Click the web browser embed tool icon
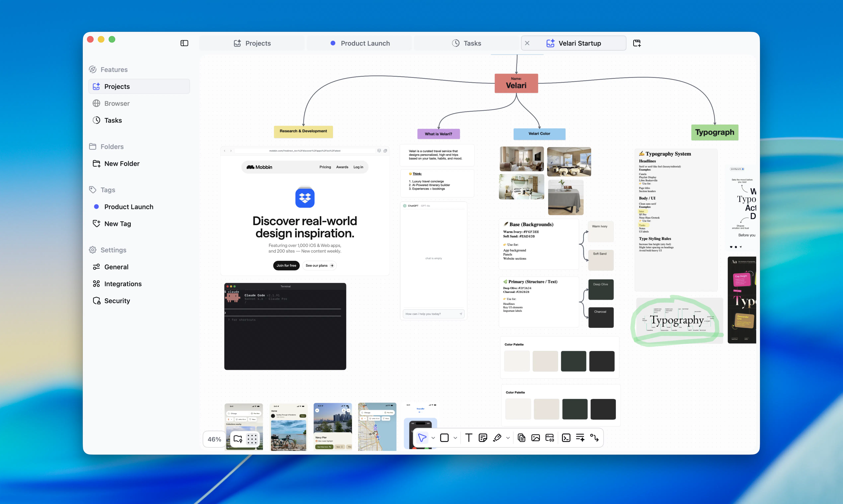 pos(550,438)
